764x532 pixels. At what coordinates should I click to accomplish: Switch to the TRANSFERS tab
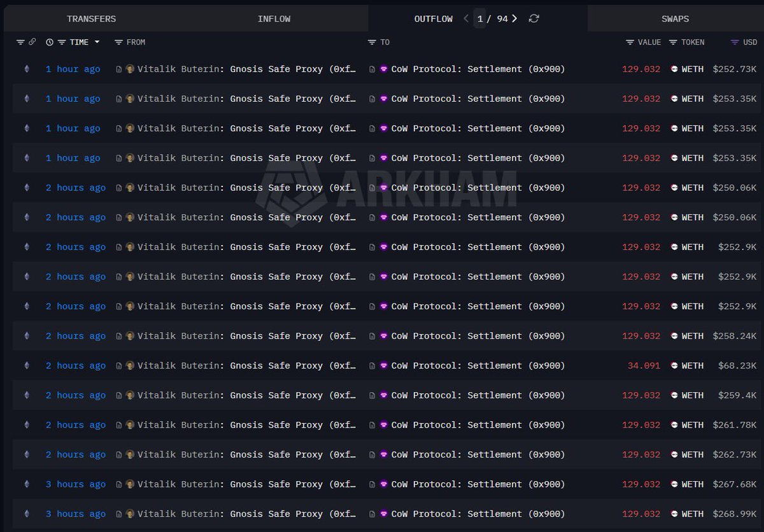(92, 18)
